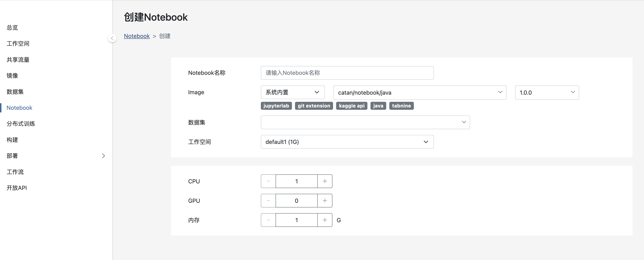
Task: Open the catan/notebook/java image dropdown
Action: pyautogui.click(x=420, y=92)
